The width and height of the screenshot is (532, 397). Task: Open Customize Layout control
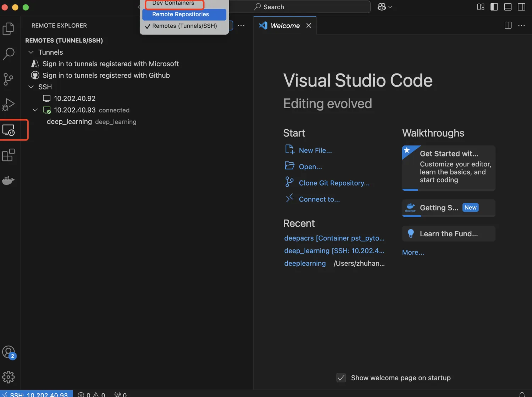click(481, 7)
